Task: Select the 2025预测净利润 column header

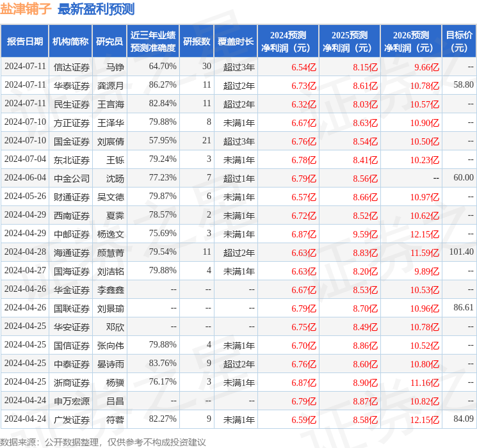Action: [x=350, y=42]
